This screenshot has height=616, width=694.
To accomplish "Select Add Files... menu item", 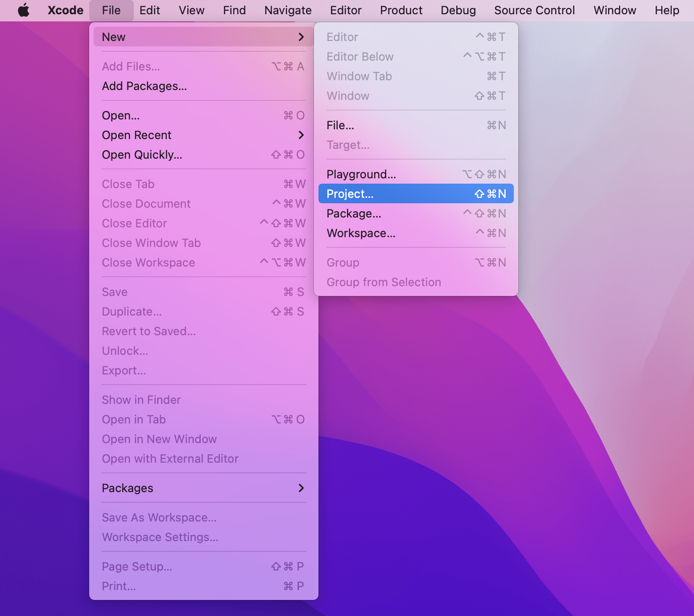I will pyautogui.click(x=204, y=66).
